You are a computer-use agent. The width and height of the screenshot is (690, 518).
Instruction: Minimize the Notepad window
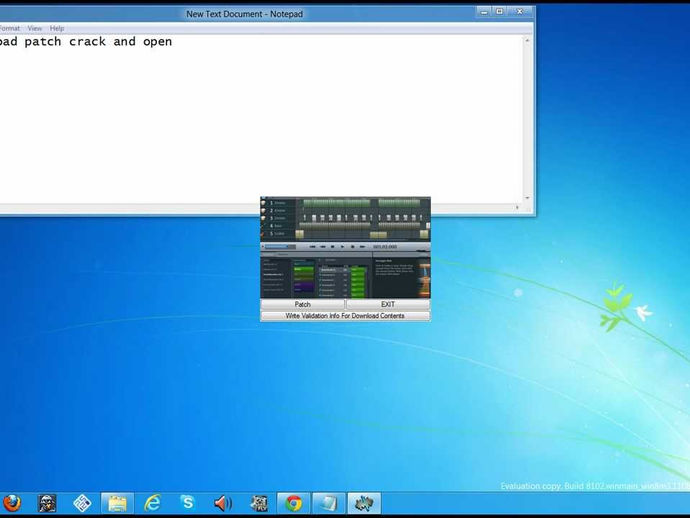point(484,12)
